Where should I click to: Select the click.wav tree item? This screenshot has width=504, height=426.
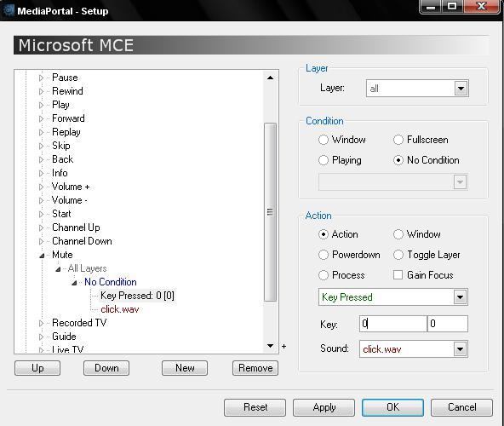point(119,309)
